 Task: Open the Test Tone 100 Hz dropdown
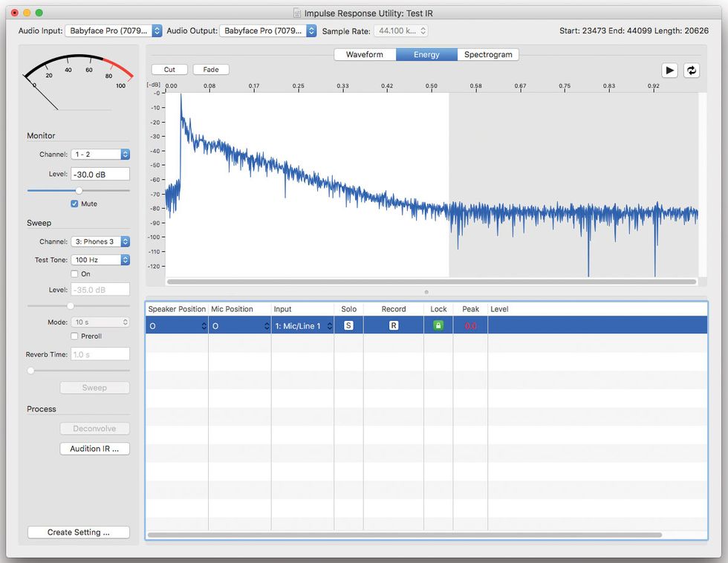point(100,260)
